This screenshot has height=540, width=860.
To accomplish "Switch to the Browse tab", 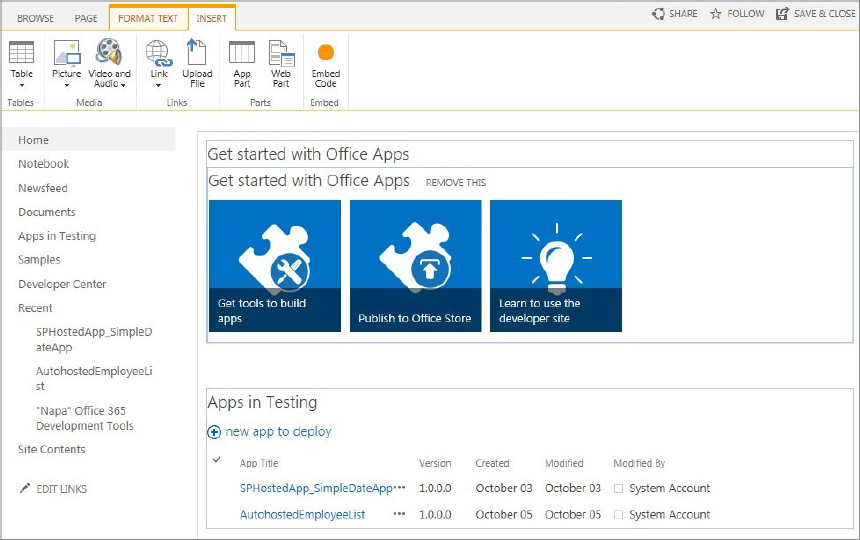I will pos(36,19).
